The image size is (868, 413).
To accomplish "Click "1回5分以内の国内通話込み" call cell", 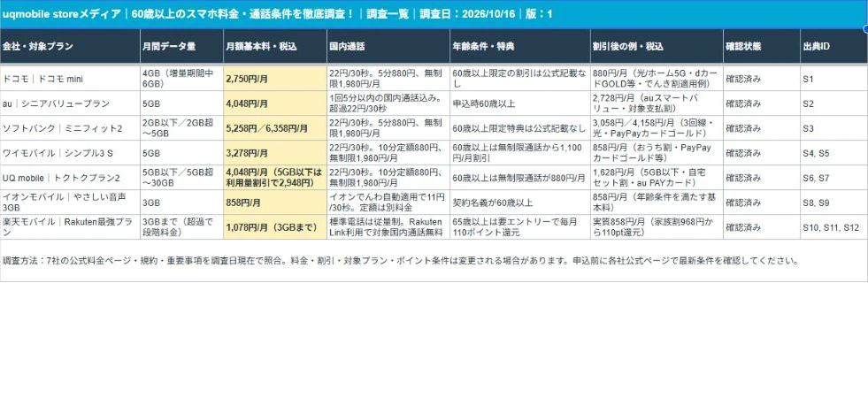I will tap(388, 103).
